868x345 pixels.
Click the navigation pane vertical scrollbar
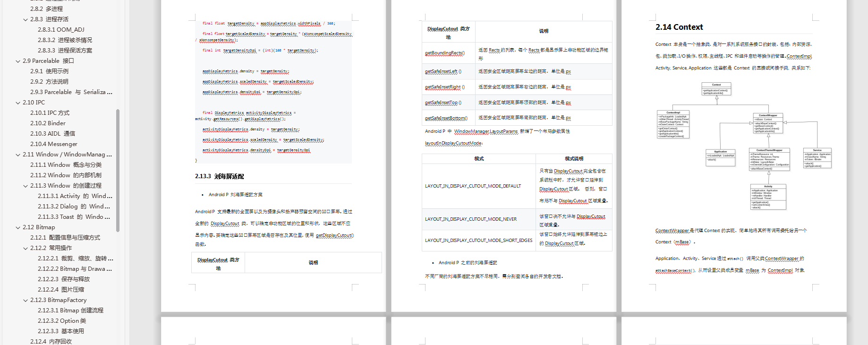(x=118, y=171)
